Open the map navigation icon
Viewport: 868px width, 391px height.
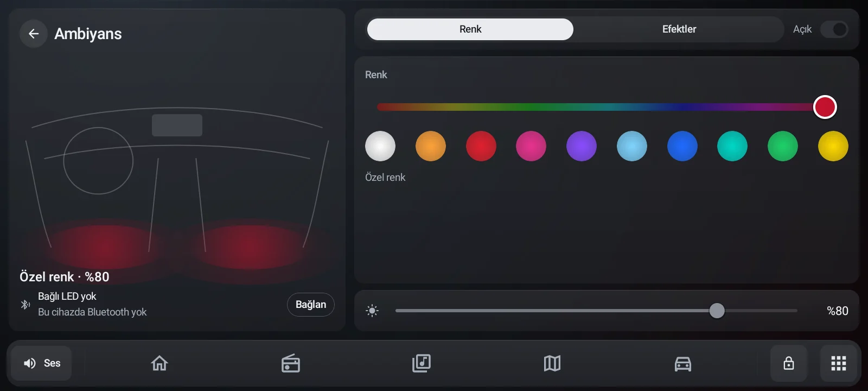(x=552, y=363)
